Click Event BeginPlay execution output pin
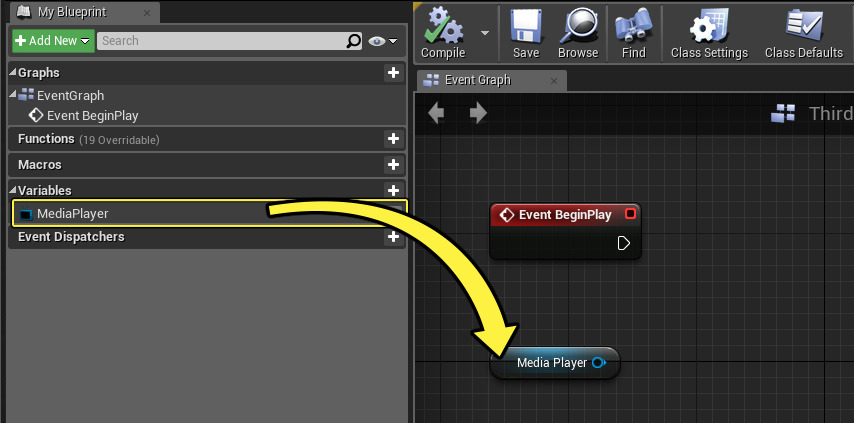This screenshot has height=423, width=854. pyautogui.click(x=624, y=243)
